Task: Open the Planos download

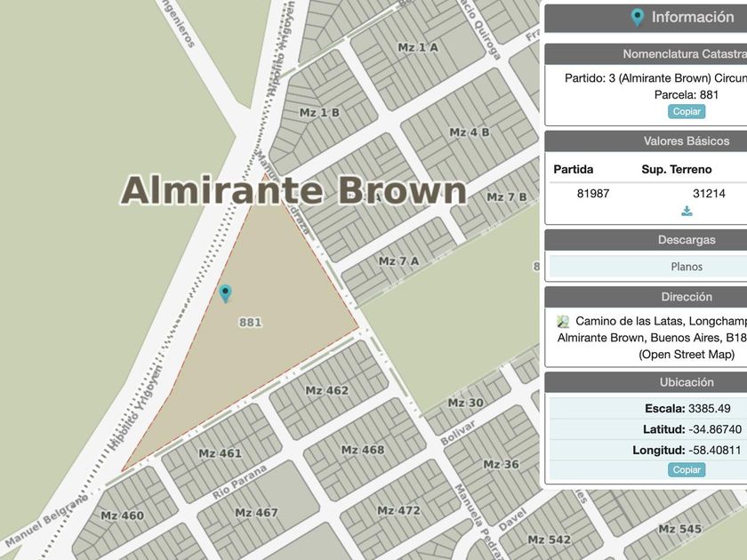Action: click(687, 267)
